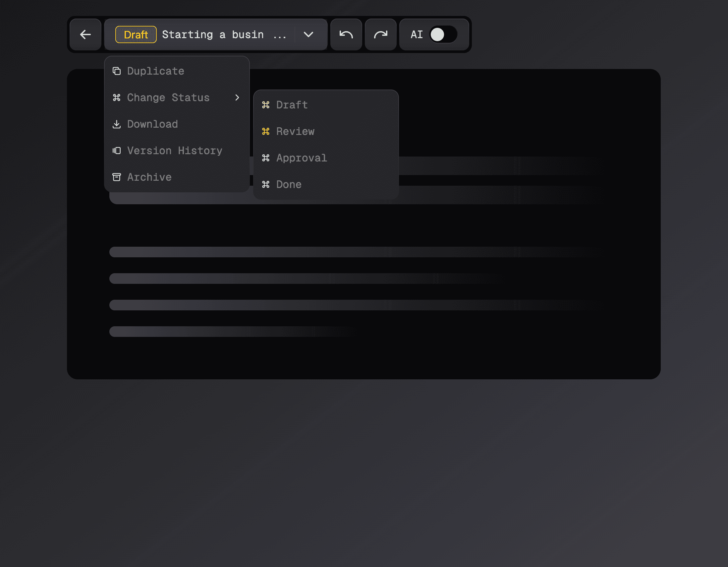Open the Change Status submenu entry
The width and height of the screenshot is (728, 567).
(x=177, y=97)
